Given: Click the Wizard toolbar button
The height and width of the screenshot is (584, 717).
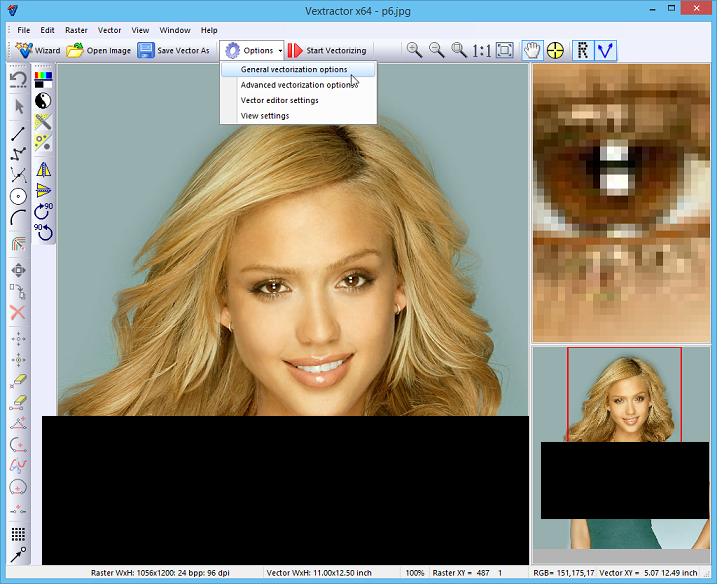Looking at the screenshot, I should pyautogui.click(x=37, y=50).
